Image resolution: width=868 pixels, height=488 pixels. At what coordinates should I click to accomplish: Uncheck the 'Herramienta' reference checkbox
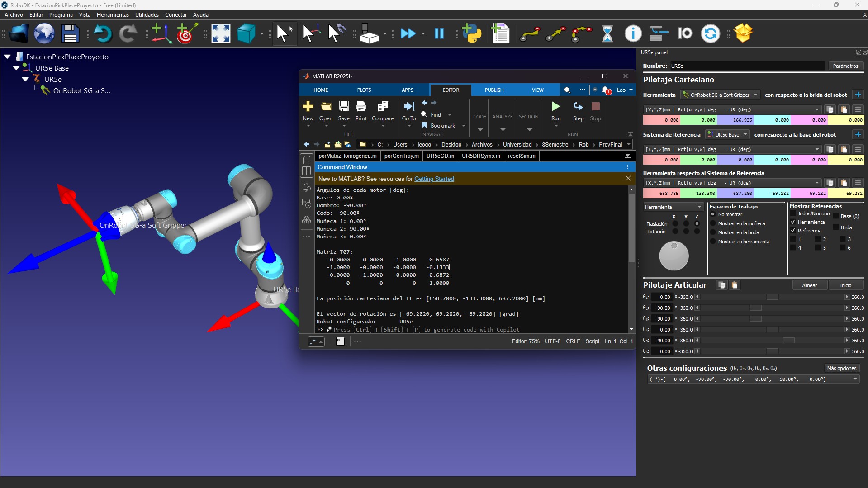click(793, 222)
